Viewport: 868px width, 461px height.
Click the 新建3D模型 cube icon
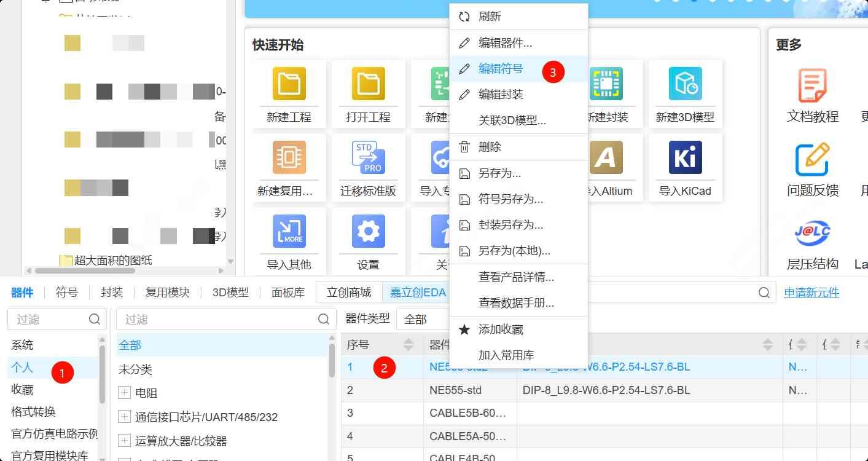pos(685,84)
